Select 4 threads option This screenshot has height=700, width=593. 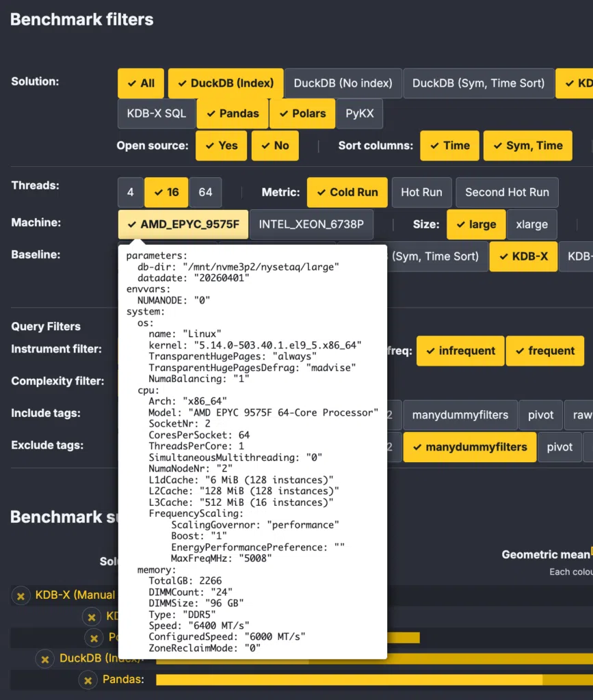point(131,192)
